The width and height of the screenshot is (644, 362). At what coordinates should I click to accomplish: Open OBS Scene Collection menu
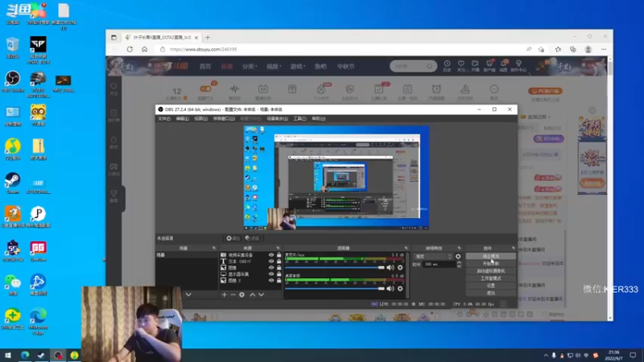point(277,118)
